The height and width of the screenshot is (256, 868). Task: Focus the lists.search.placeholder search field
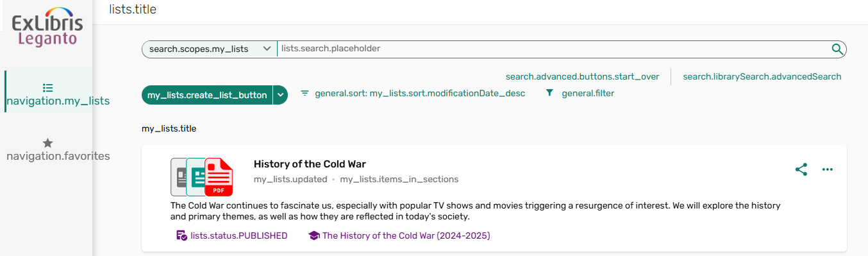click(553, 49)
